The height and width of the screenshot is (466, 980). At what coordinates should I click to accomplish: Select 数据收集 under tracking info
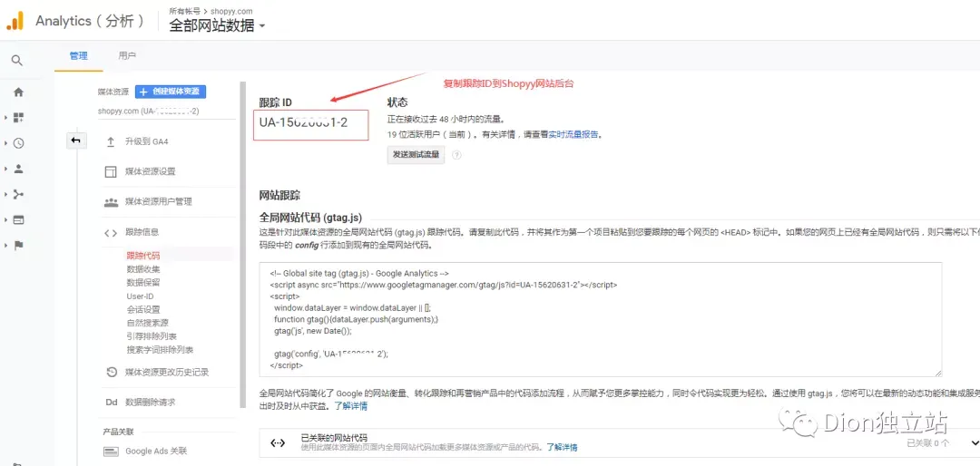(143, 269)
